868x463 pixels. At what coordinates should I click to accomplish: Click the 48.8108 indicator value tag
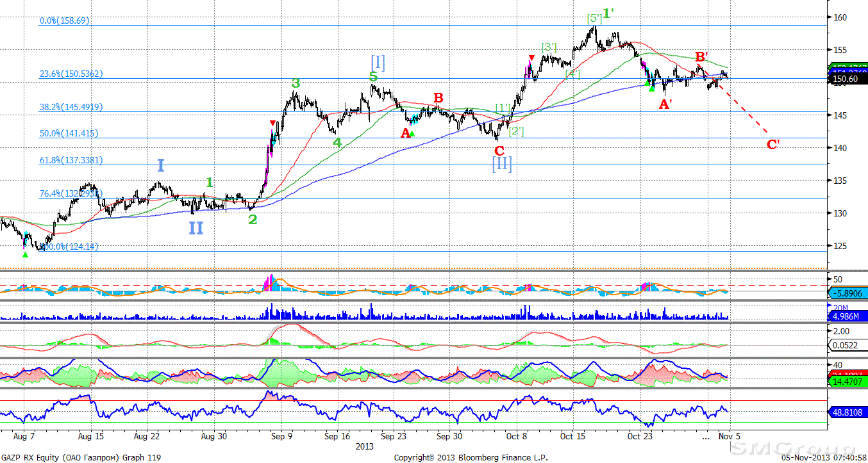click(847, 412)
